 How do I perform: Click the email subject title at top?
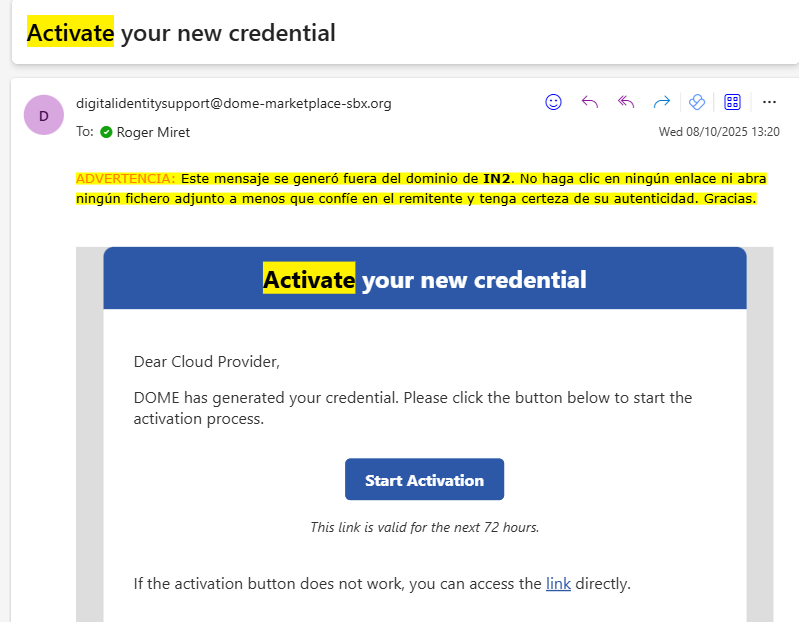(x=181, y=33)
